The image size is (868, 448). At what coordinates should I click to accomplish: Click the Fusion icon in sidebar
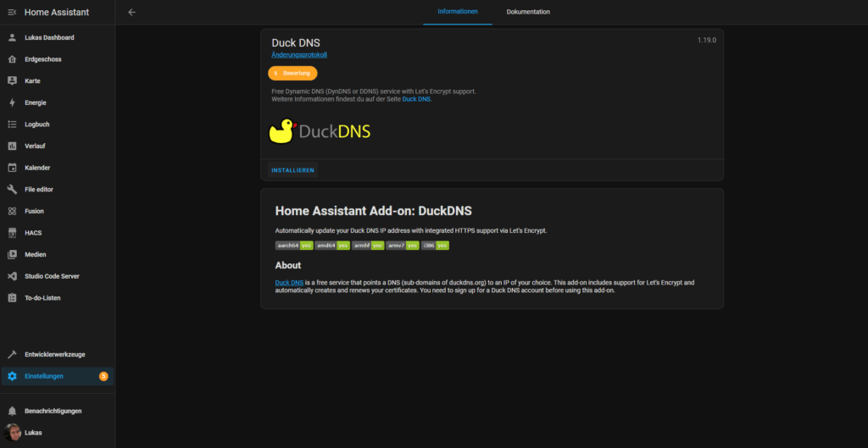(x=12, y=211)
